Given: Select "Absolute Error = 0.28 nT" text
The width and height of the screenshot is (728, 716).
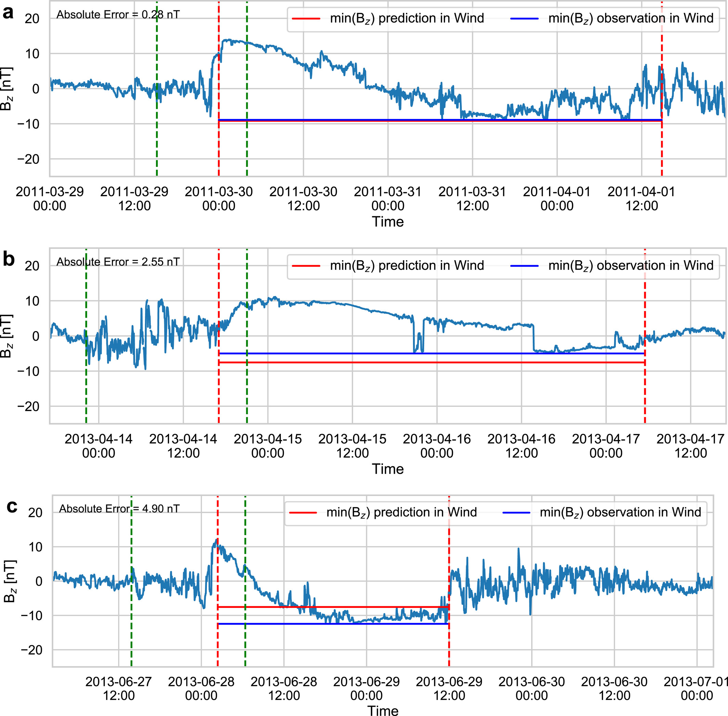Looking at the screenshot, I should pyautogui.click(x=118, y=15).
